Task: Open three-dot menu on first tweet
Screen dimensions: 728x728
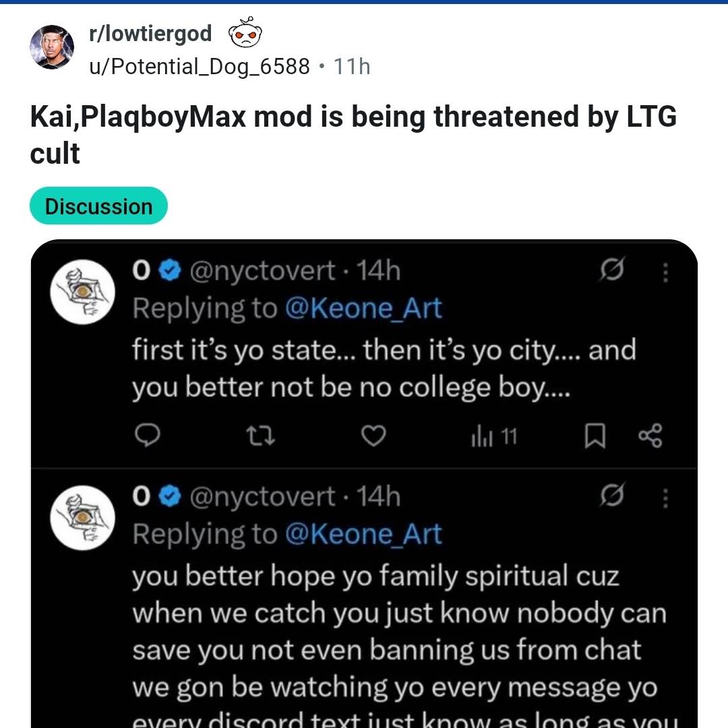Action: [x=665, y=272]
